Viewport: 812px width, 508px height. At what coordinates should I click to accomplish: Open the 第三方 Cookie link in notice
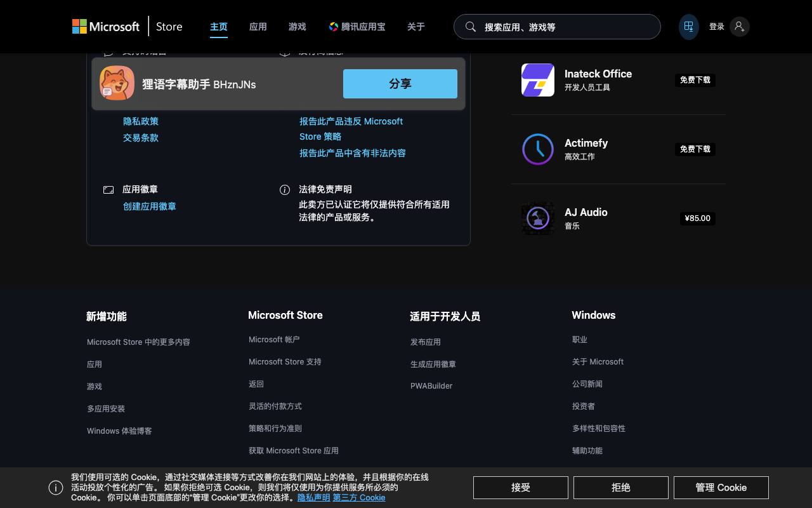point(359,498)
